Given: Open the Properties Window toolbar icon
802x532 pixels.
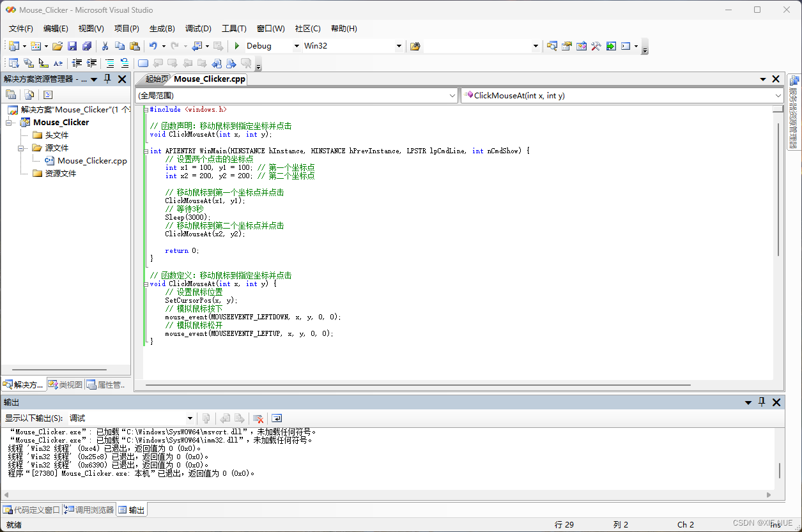Looking at the screenshot, I should tap(566, 46).
